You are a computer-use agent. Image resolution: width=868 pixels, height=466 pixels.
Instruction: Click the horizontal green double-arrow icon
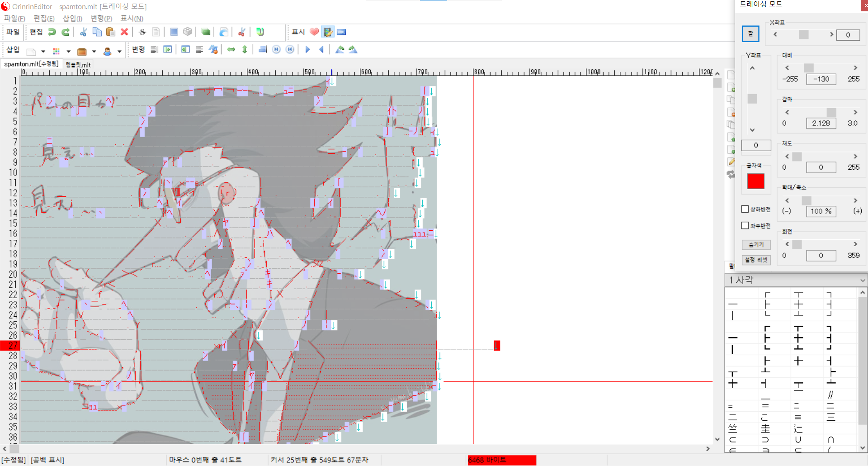pyautogui.click(x=231, y=49)
